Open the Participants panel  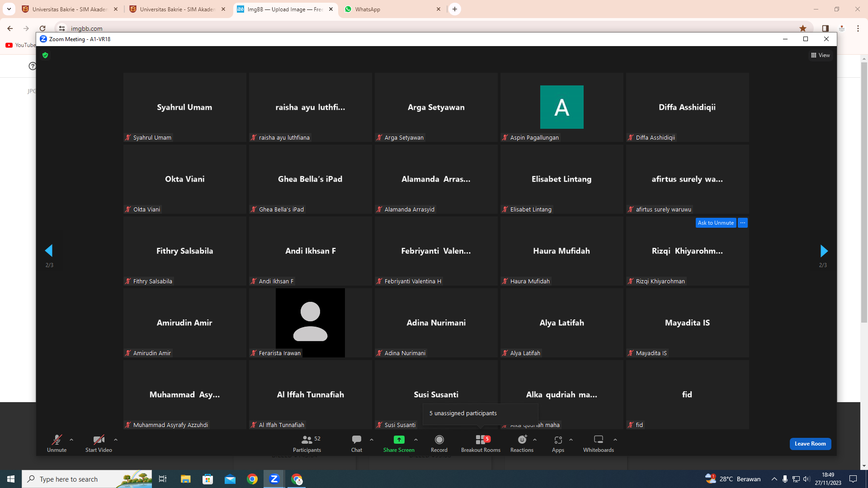(307, 443)
